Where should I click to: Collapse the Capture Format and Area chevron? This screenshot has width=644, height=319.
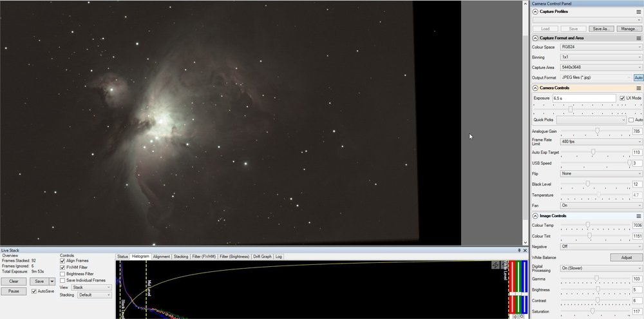(535, 38)
